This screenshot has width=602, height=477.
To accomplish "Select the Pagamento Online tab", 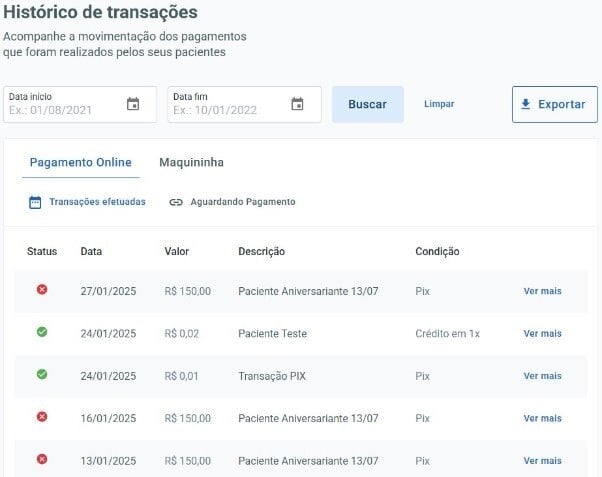I will (80, 162).
